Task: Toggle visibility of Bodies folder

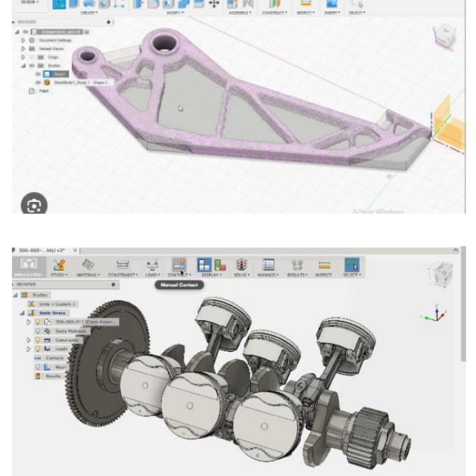Action: pyautogui.click(x=31, y=65)
